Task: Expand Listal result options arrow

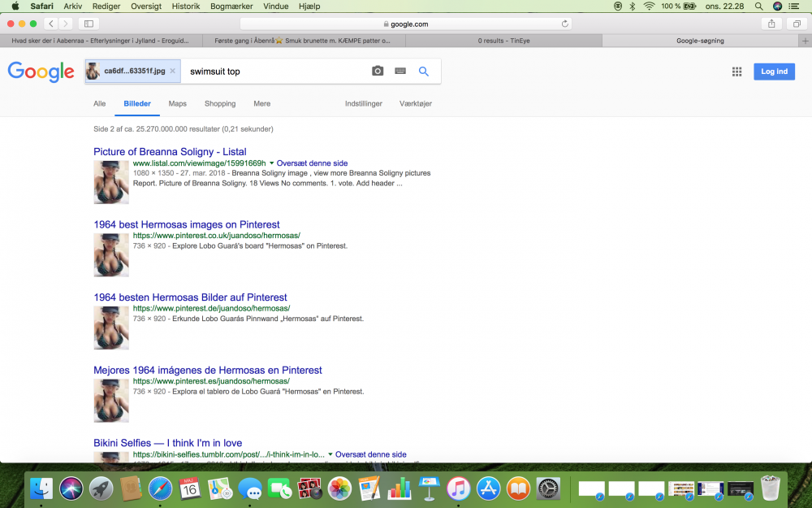Action: click(x=271, y=163)
